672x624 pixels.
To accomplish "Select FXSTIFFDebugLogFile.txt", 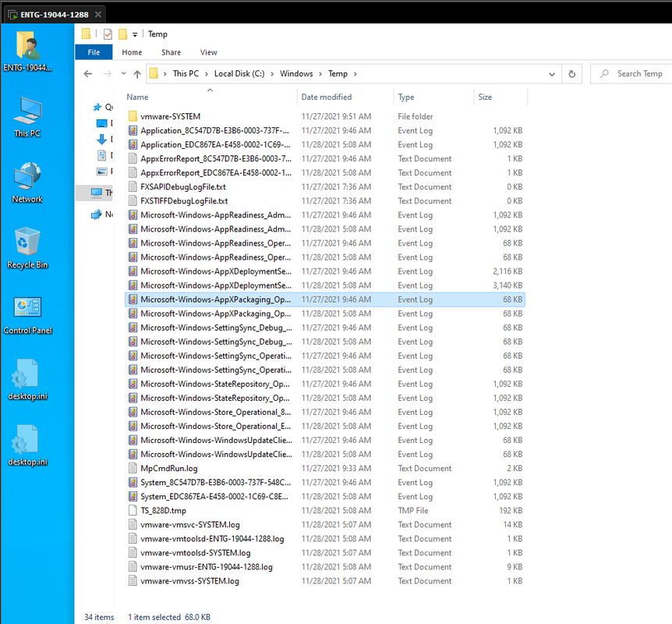I will [x=325, y=201].
